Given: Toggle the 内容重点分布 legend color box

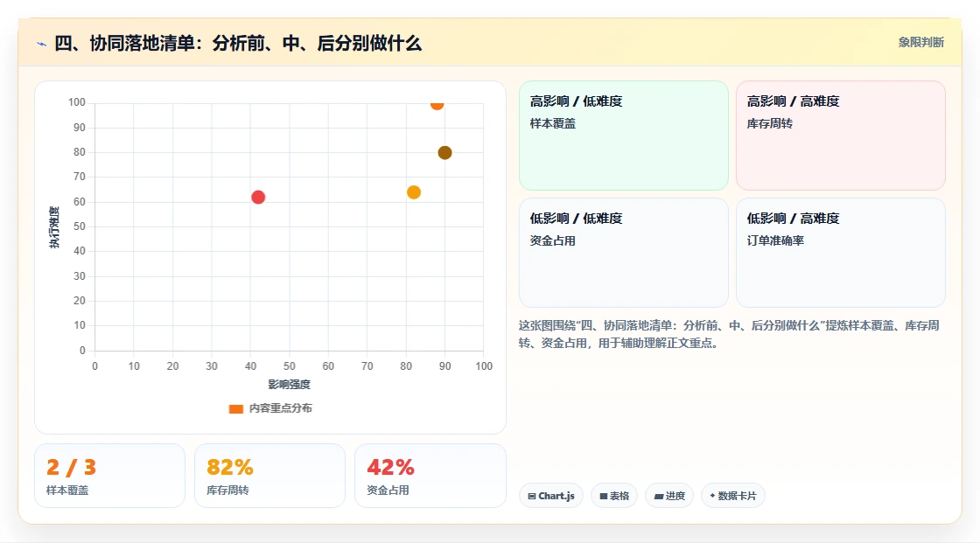Looking at the screenshot, I should [x=235, y=408].
